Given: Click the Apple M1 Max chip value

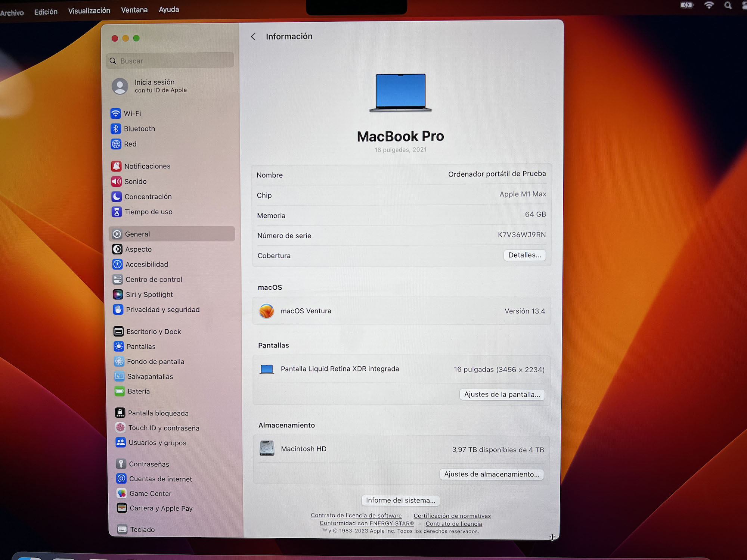Looking at the screenshot, I should [x=523, y=194].
